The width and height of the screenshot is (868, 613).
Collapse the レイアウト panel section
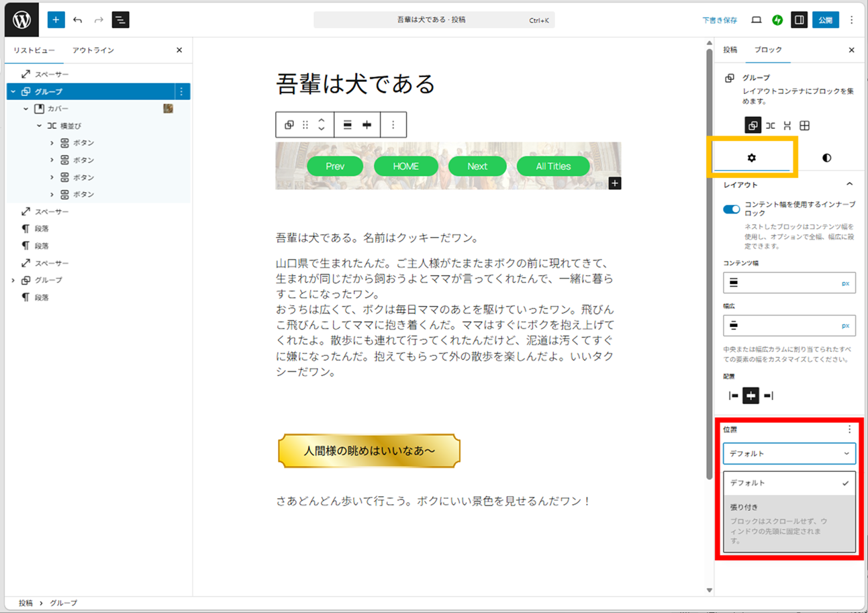[x=849, y=185]
